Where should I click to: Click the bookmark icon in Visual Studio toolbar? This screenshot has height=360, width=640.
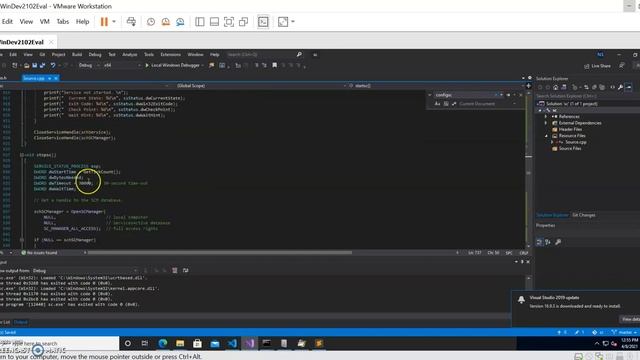tap(275, 65)
